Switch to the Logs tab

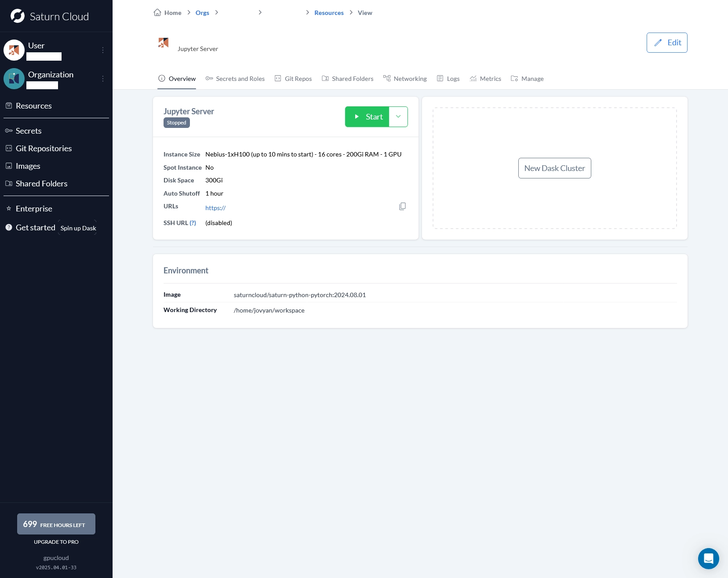(448, 79)
